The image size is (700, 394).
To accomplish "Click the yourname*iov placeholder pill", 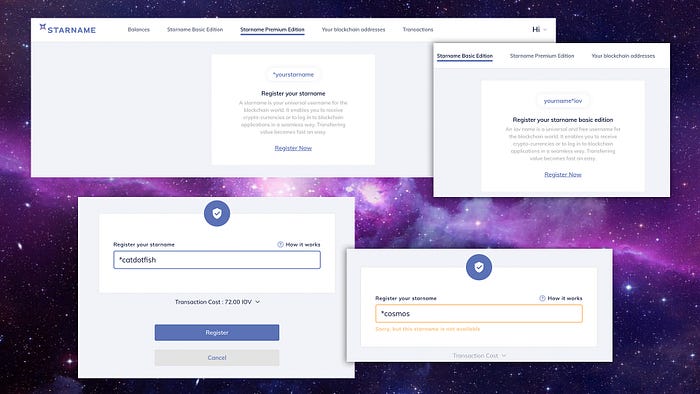I will 563,101.
